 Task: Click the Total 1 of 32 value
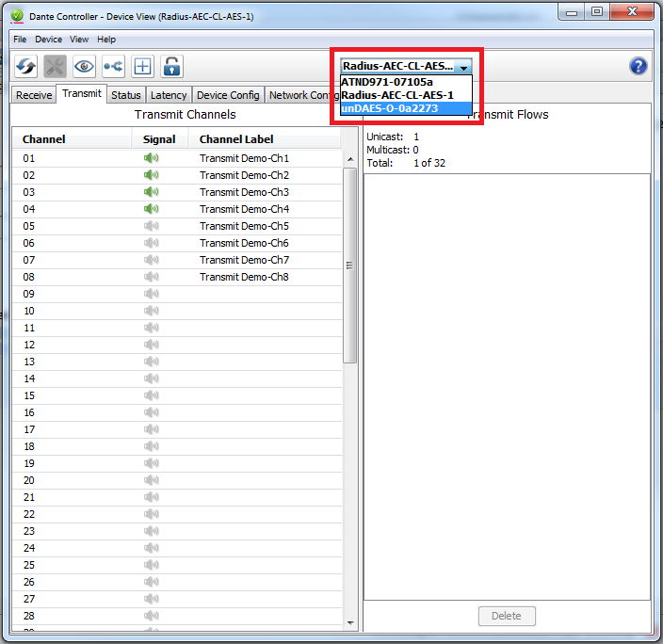429,163
